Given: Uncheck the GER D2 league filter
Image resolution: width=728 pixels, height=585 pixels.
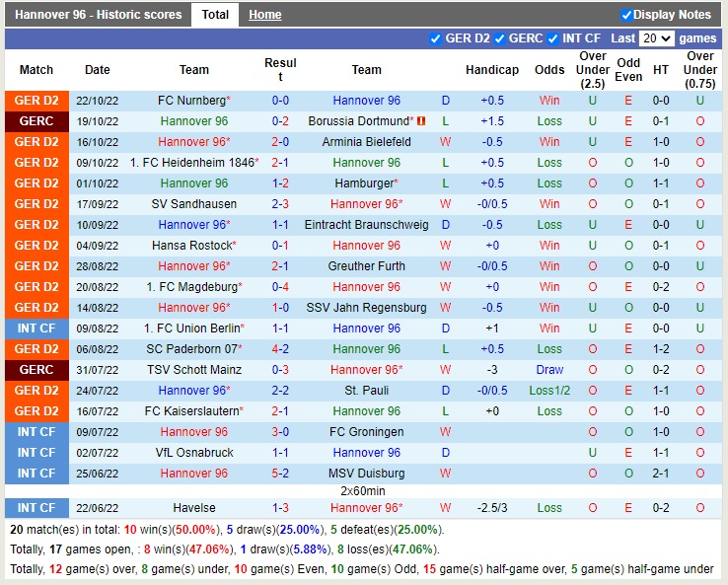Looking at the screenshot, I should (x=436, y=38).
